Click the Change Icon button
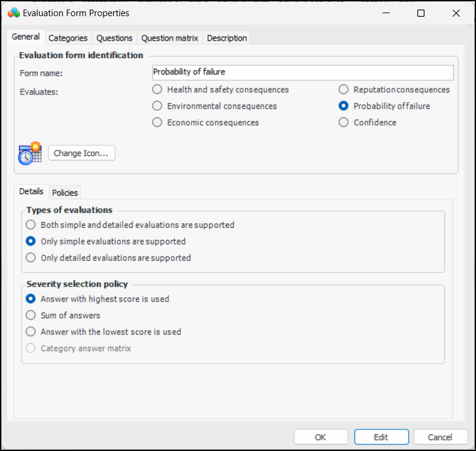The height and width of the screenshot is (451, 476). [x=81, y=153]
